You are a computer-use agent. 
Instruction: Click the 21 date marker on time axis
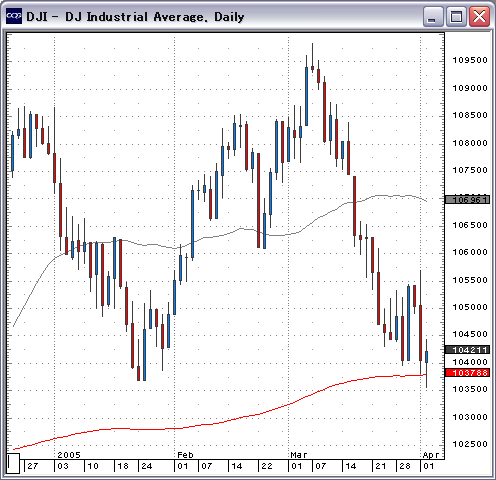(x=381, y=466)
